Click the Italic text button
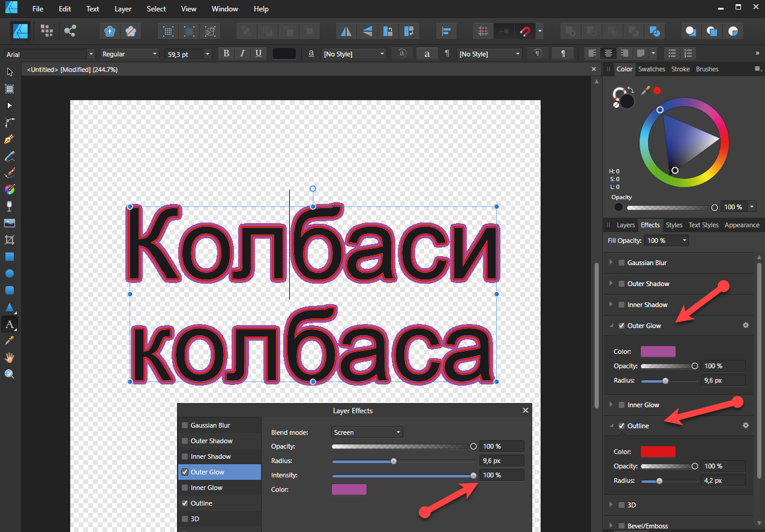 tap(242, 54)
